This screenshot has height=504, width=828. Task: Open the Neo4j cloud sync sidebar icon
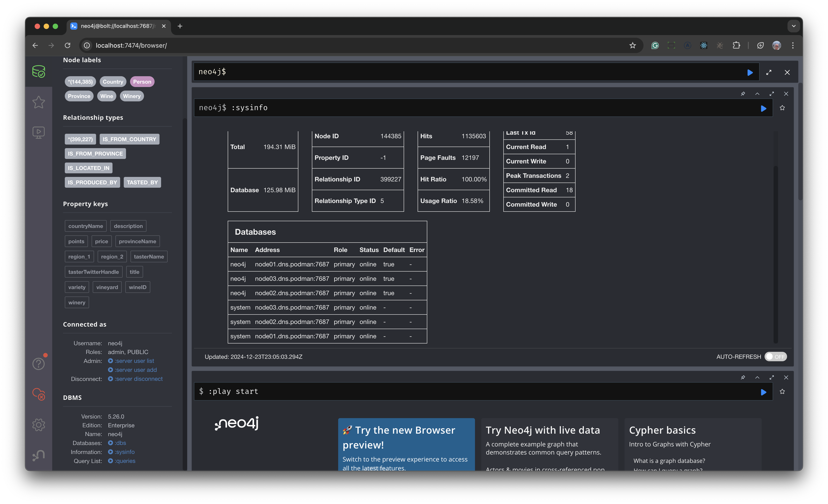tap(39, 394)
